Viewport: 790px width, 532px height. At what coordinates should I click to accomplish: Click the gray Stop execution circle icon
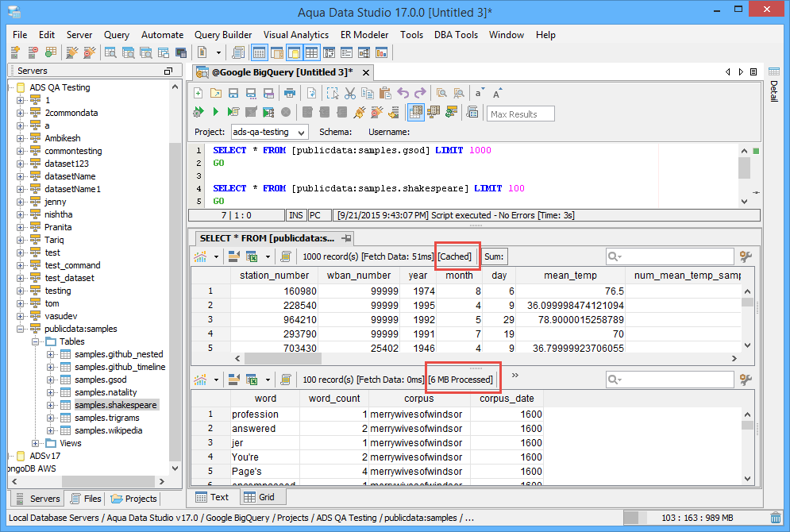[x=286, y=112]
